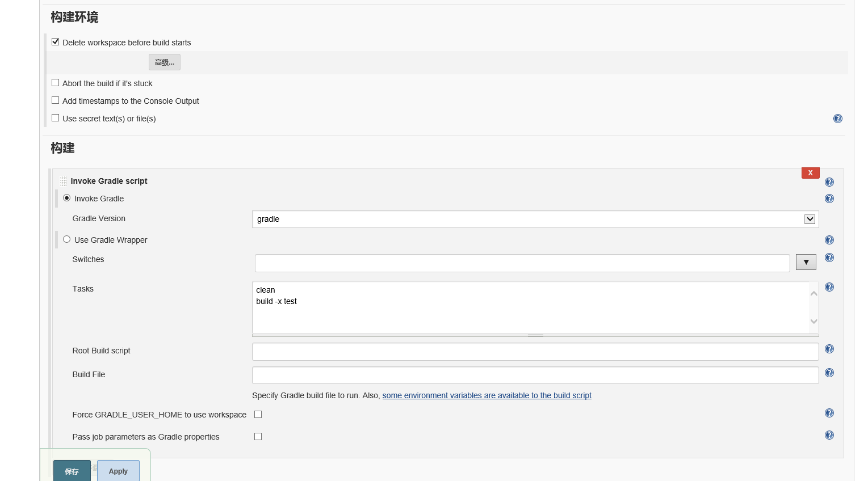Click the 保存 save button
This screenshot has width=868, height=481.
(x=72, y=471)
